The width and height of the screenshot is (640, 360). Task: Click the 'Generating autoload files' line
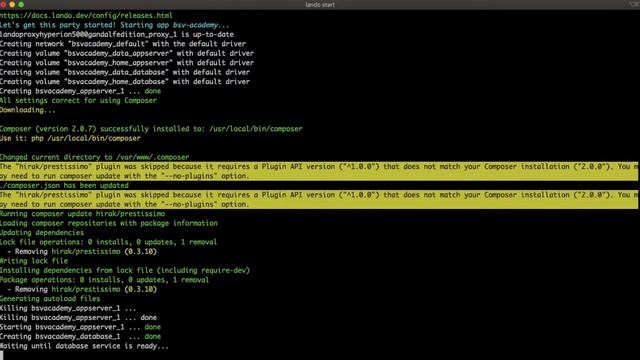[x=50, y=298]
